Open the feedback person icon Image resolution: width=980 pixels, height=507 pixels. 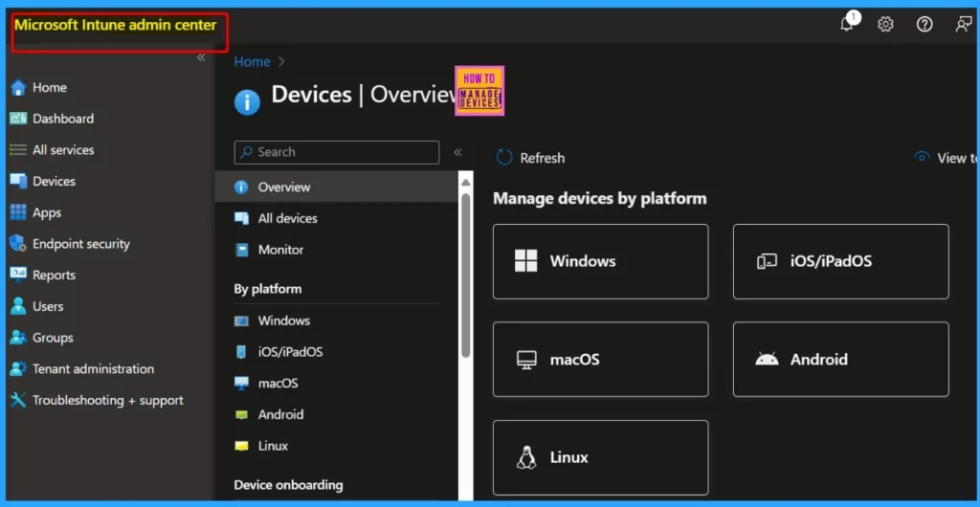pyautogui.click(x=964, y=24)
